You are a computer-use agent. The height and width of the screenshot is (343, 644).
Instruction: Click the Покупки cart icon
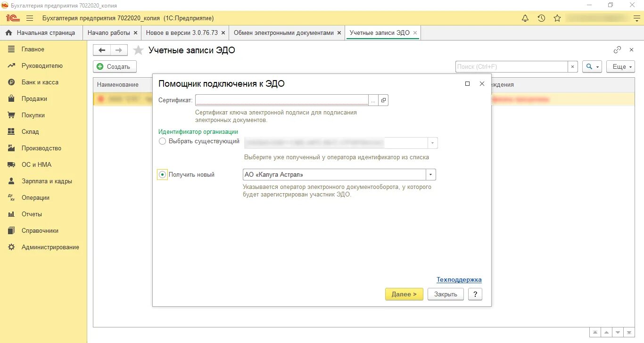12,115
